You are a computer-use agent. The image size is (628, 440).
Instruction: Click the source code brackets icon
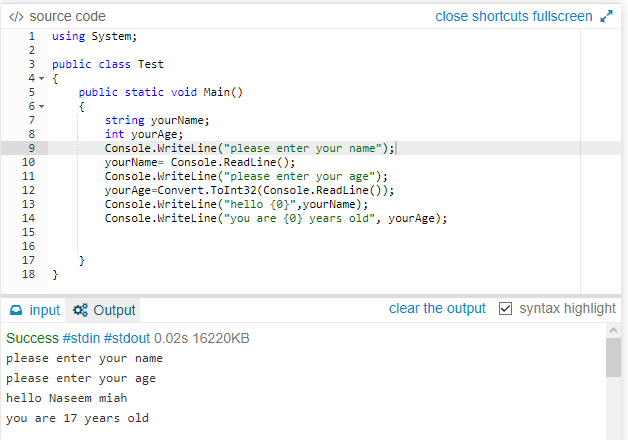(x=16, y=17)
